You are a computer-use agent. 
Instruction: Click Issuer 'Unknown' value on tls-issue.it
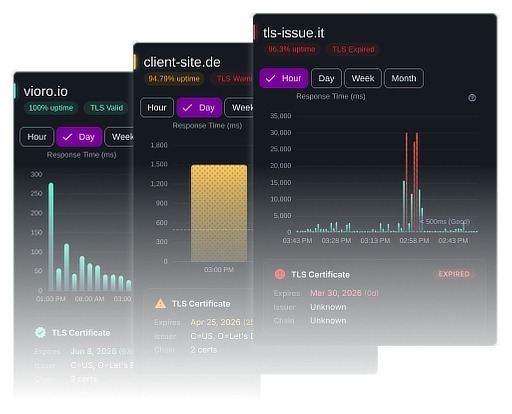[328, 307]
